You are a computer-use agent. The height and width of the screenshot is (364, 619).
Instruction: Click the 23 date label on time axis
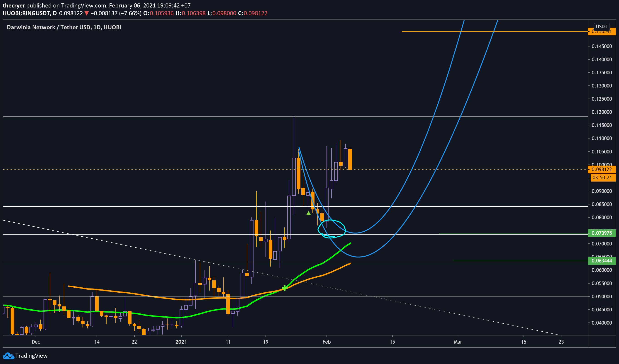561,342
